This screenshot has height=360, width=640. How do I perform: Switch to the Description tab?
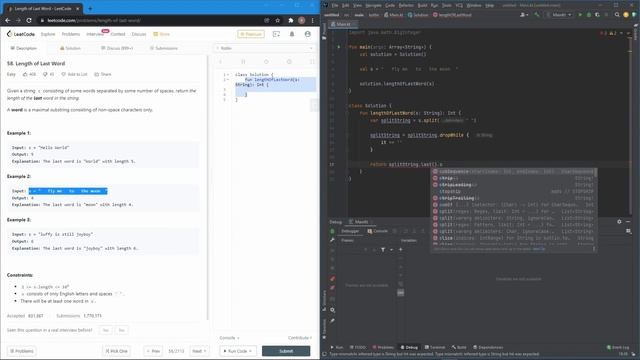coord(24,48)
